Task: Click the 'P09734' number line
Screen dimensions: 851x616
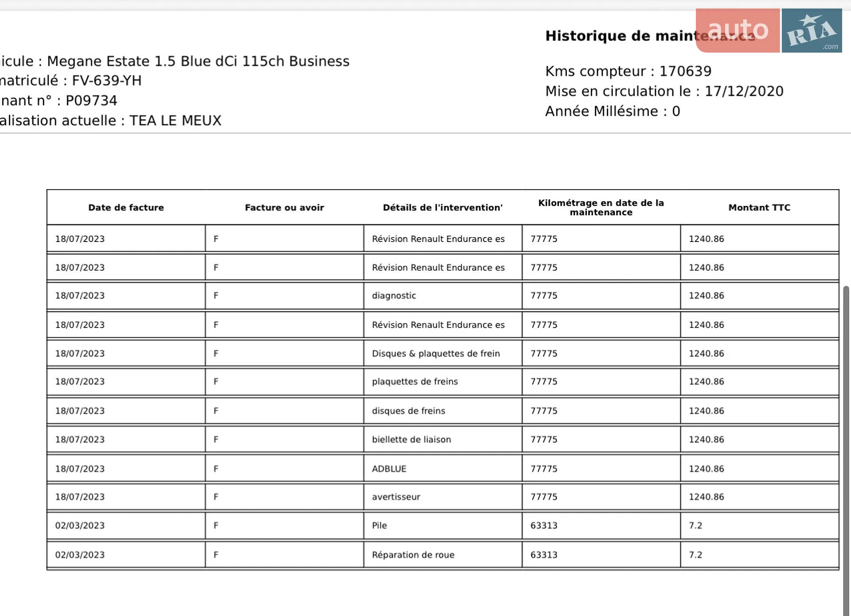Action: [59, 101]
